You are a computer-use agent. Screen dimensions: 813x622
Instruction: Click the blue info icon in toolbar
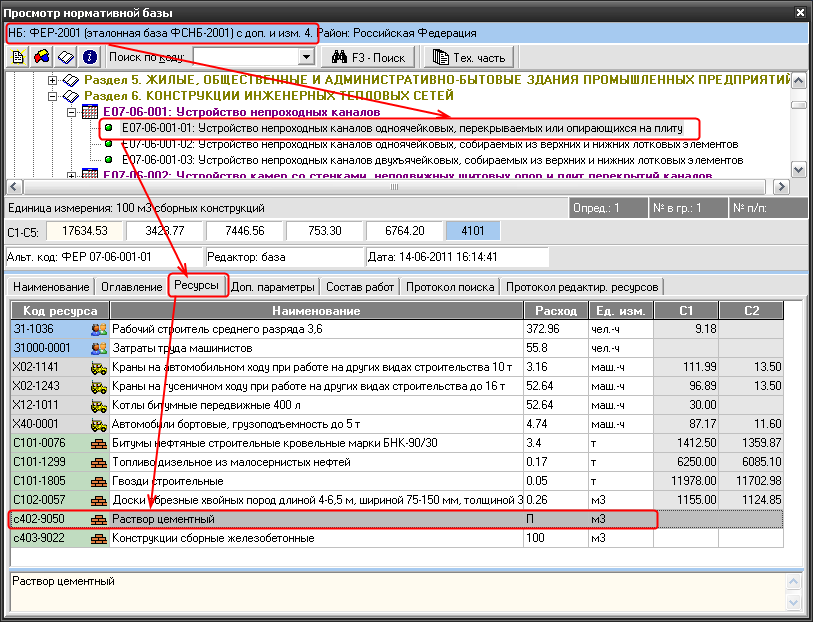[x=89, y=57]
